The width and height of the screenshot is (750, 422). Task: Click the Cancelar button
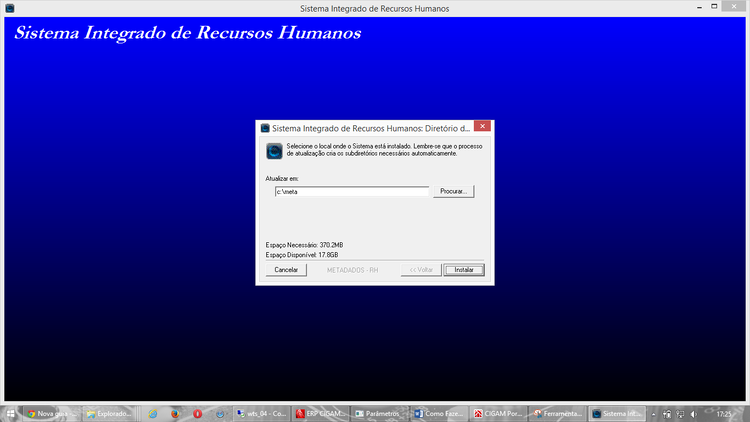[286, 270]
